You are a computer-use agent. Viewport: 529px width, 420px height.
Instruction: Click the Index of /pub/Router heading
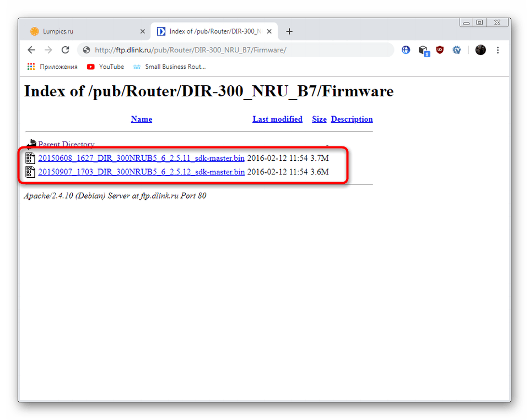pyautogui.click(x=209, y=91)
